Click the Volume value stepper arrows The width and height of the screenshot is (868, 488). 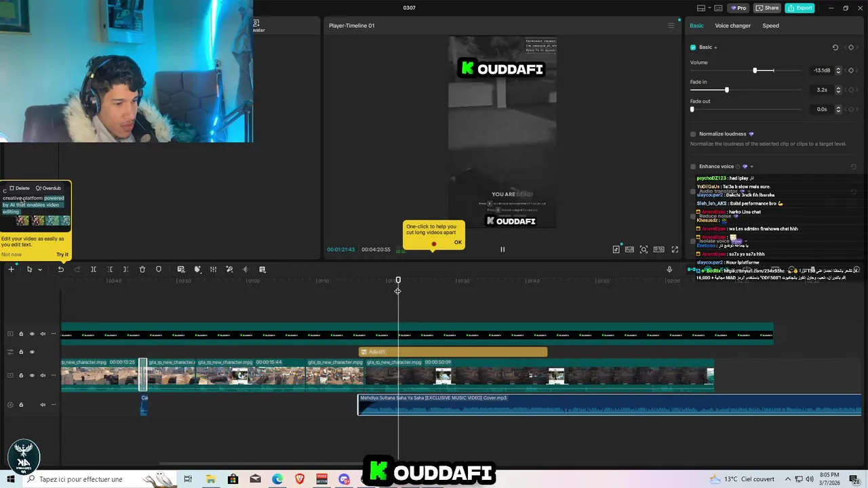tap(838, 70)
